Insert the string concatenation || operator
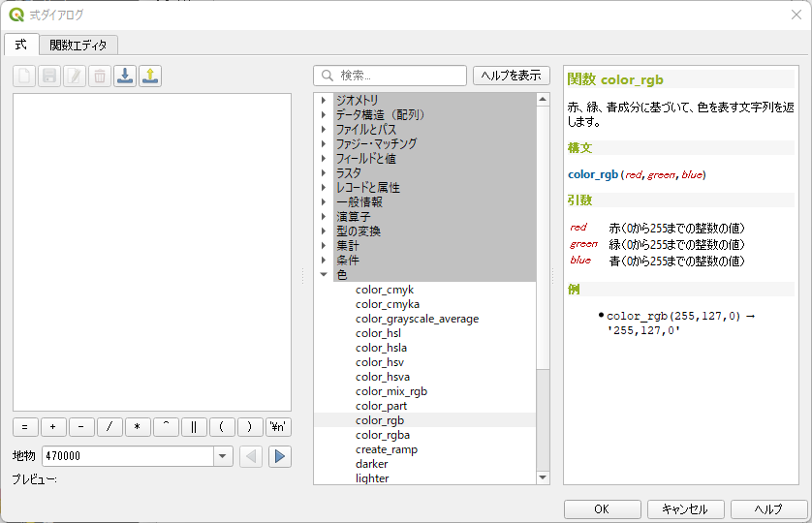Viewport: 812px width, 523px height. tap(194, 427)
